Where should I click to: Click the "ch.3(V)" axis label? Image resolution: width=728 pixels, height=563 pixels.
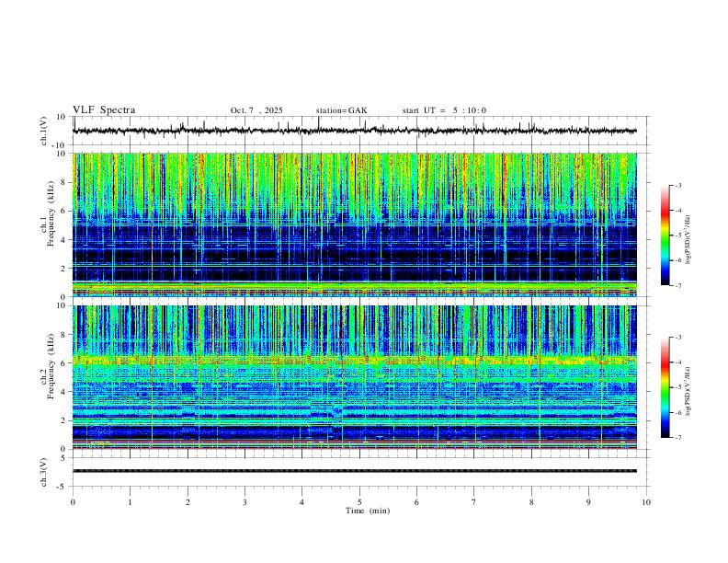pos(44,472)
